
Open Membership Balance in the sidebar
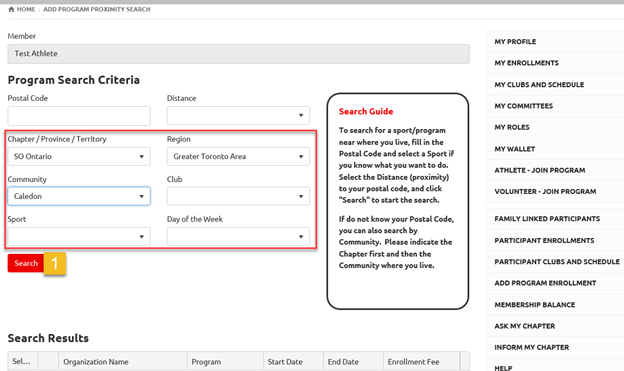[x=534, y=305]
